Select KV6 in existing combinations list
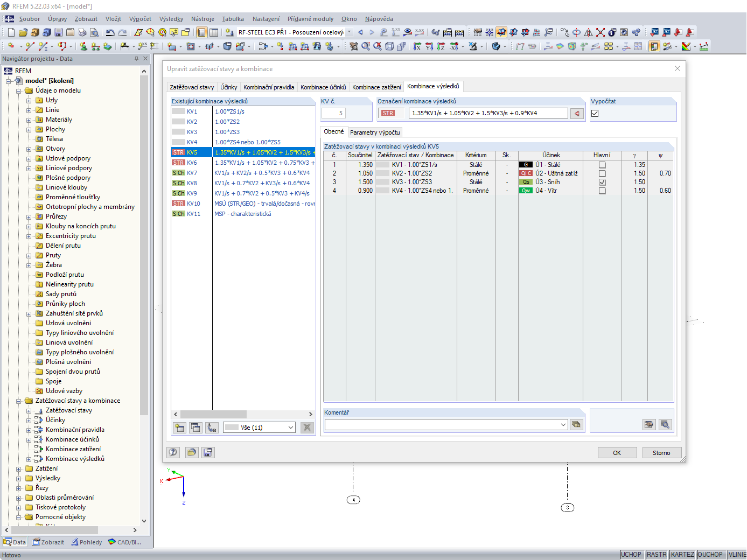Screen dimensions: 747x560 tap(243, 163)
